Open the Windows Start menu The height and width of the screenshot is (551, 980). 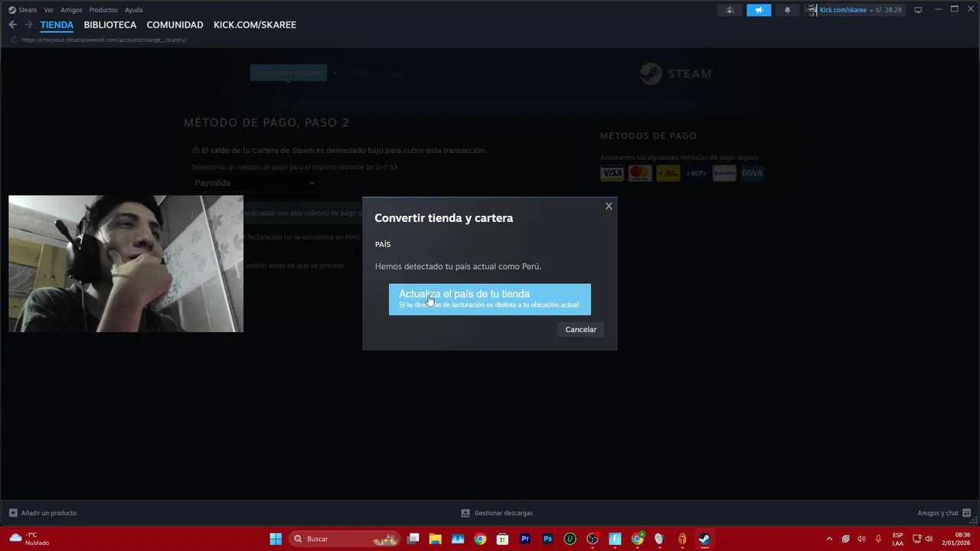[276, 539]
